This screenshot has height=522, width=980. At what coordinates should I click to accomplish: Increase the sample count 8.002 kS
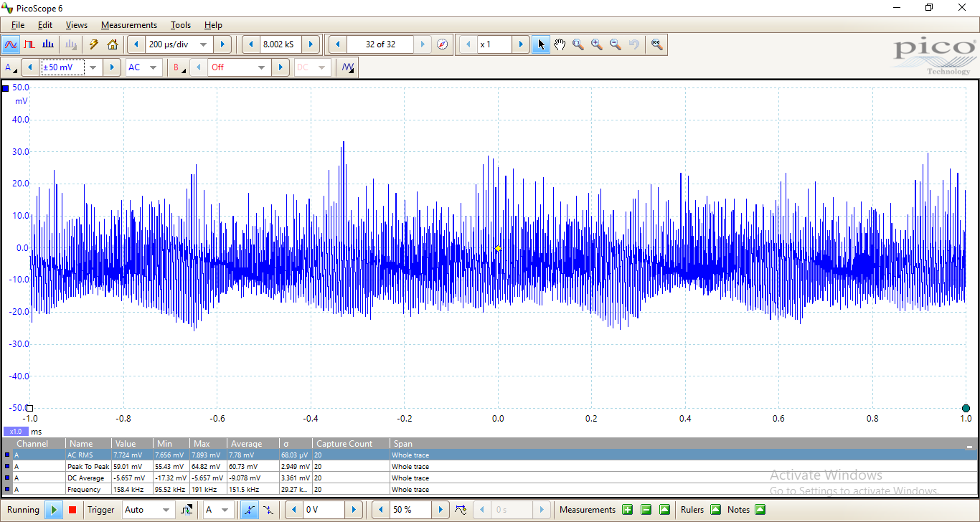click(311, 44)
